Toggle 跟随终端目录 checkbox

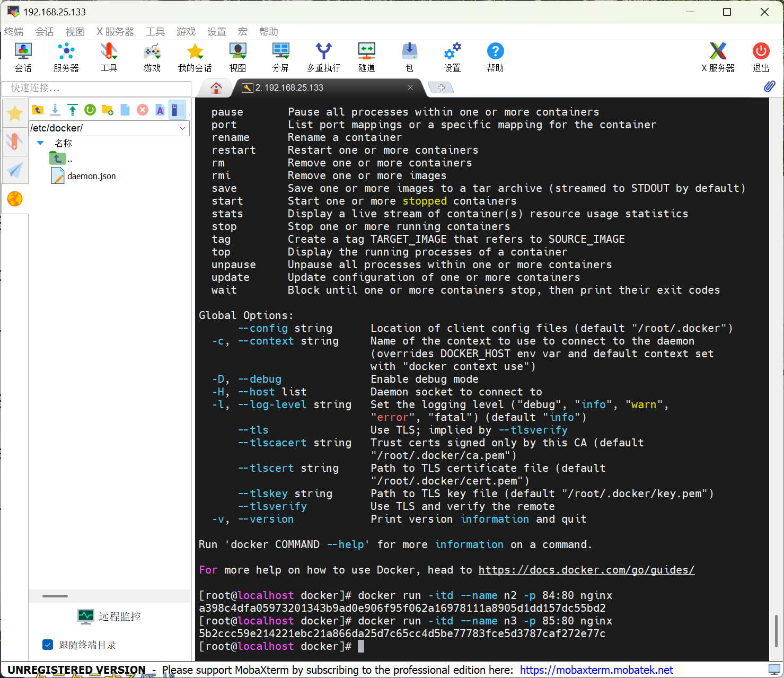[x=48, y=645]
